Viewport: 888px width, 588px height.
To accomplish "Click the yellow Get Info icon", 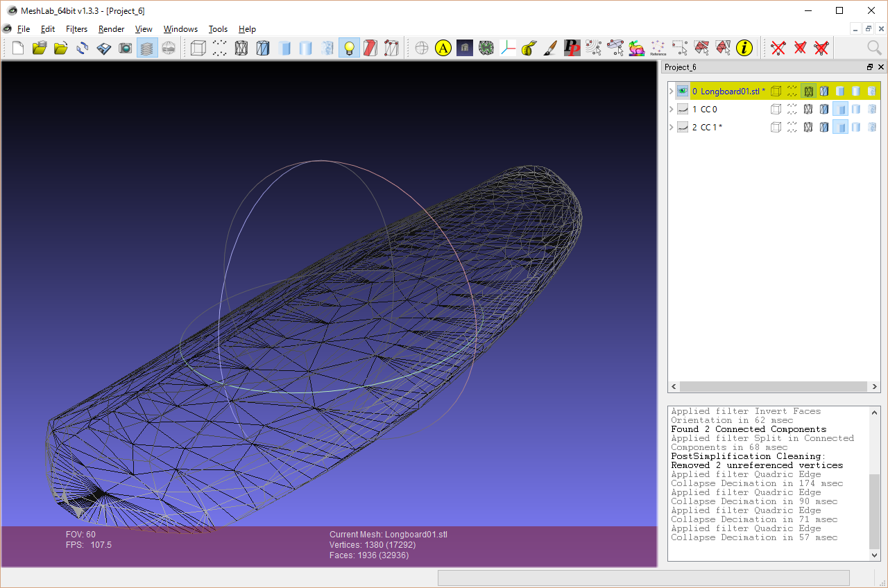I will [744, 48].
